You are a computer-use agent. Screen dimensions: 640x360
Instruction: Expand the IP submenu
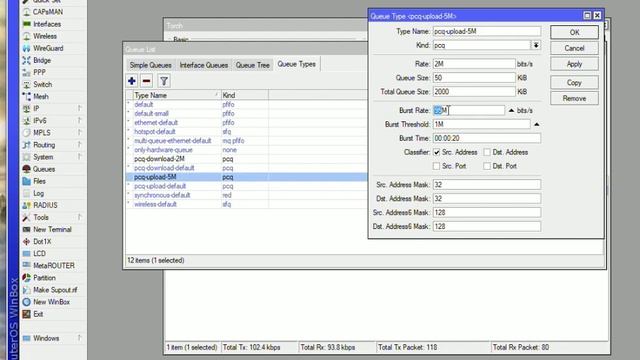tap(80, 108)
